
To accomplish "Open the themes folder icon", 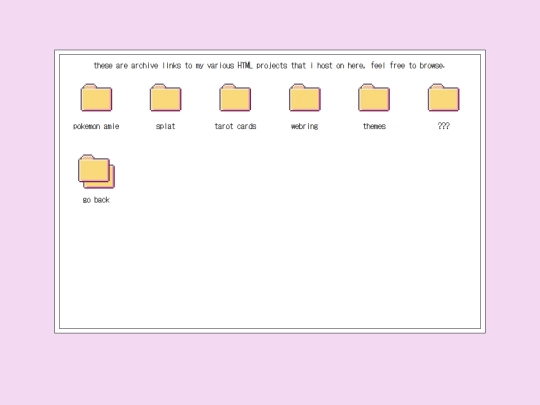I will [x=374, y=97].
